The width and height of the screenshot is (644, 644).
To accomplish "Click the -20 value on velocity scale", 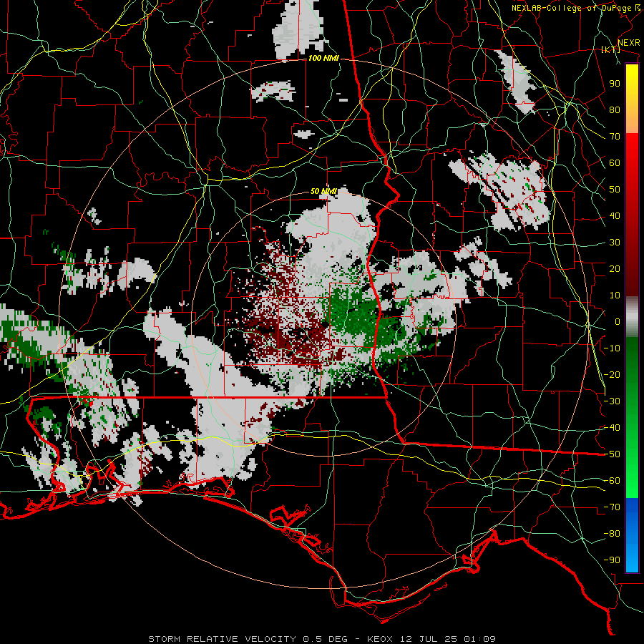I will coord(612,375).
